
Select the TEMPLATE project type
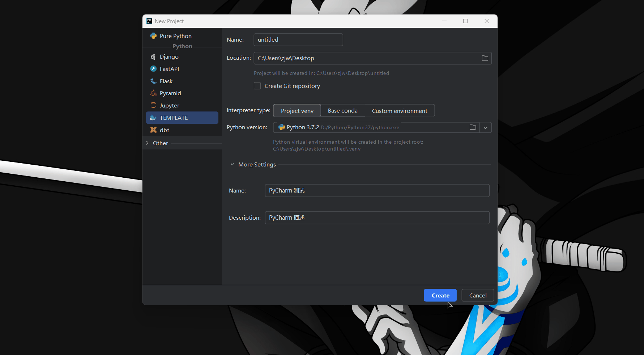tap(182, 118)
